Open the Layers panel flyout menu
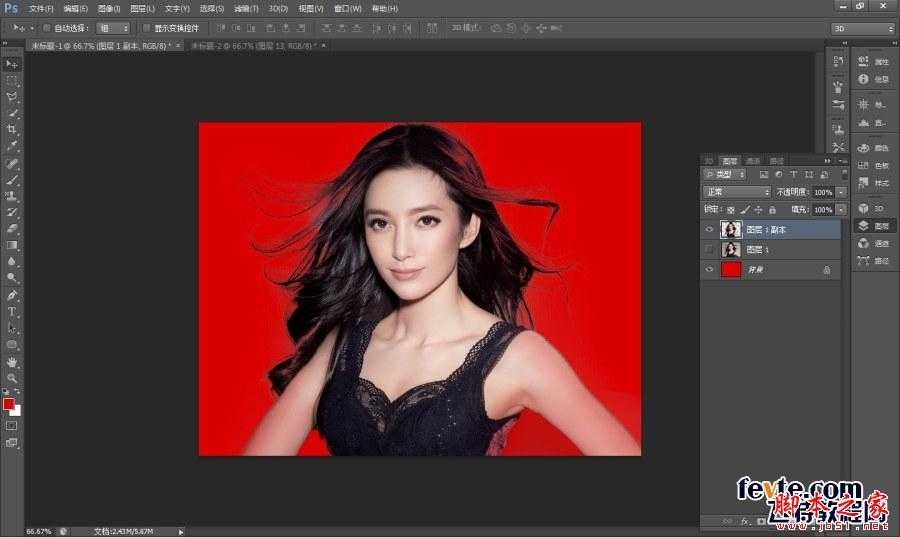 [x=842, y=161]
